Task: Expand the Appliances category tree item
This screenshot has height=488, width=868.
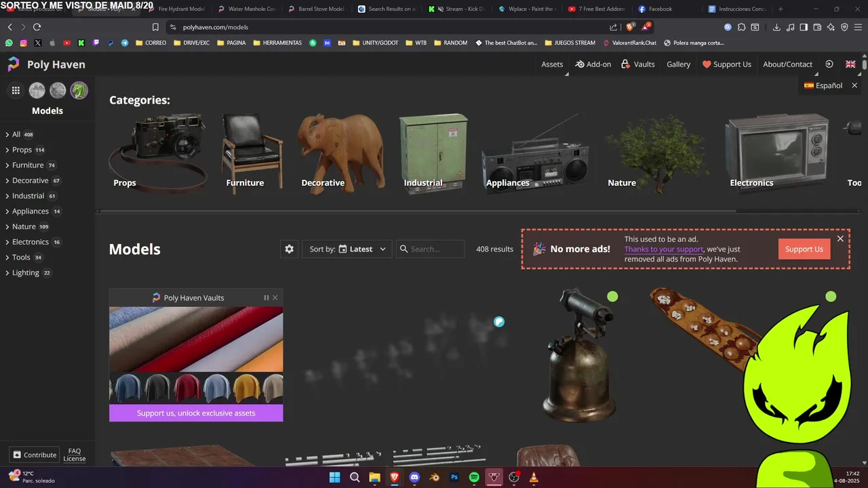Action: [7, 211]
